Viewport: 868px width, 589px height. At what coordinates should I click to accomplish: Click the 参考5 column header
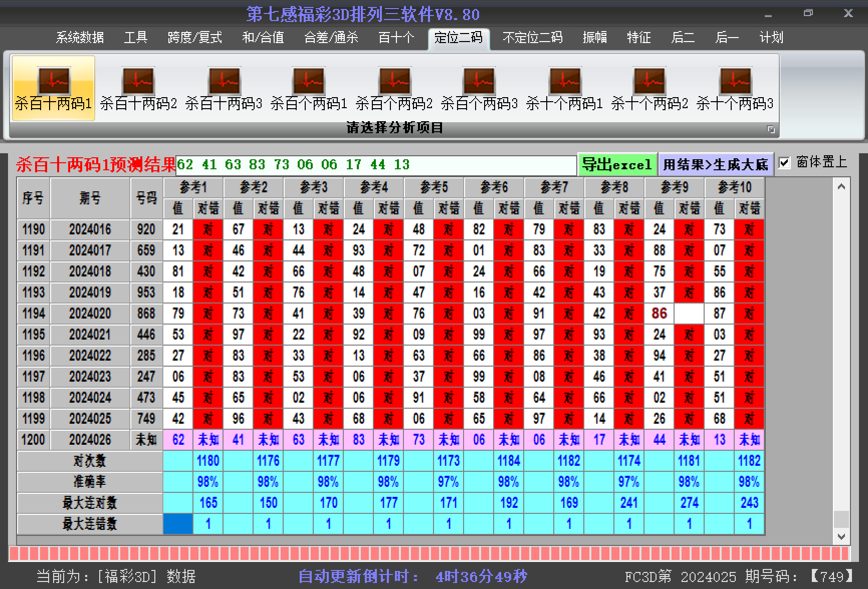(x=434, y=188)
